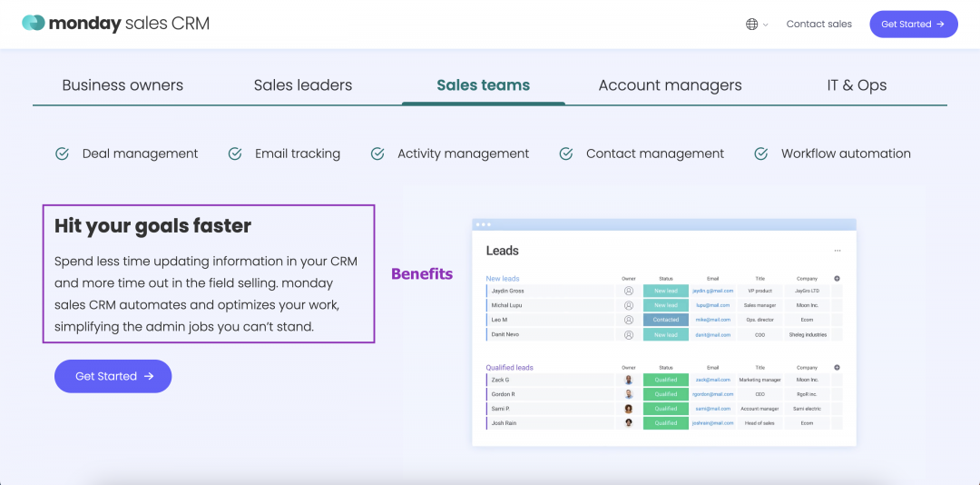The image size is (980, 485).
Task: Click the email jaydin.g@mail.com
Action: point(712,291)
